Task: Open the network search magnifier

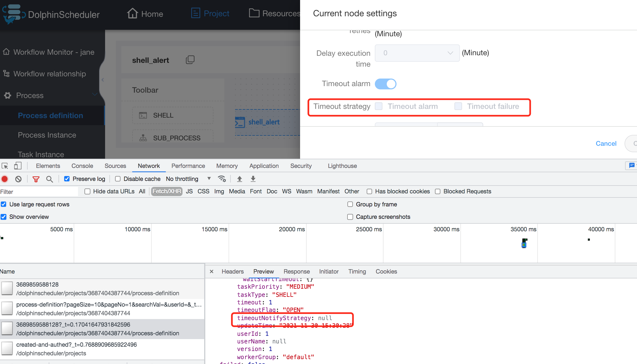Action: coord(50,179)
